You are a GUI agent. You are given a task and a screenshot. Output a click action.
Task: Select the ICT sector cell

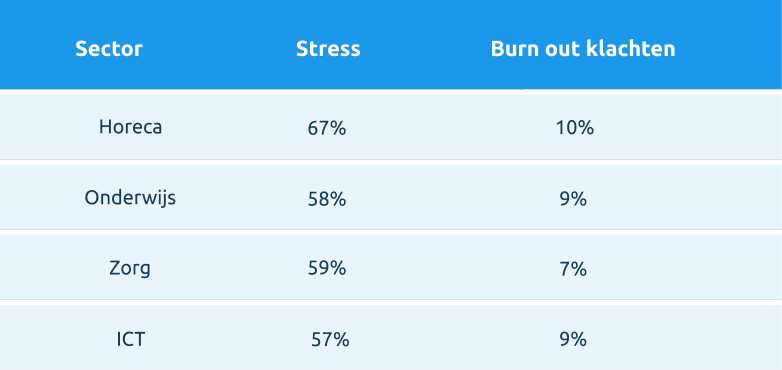click(131, 340)
